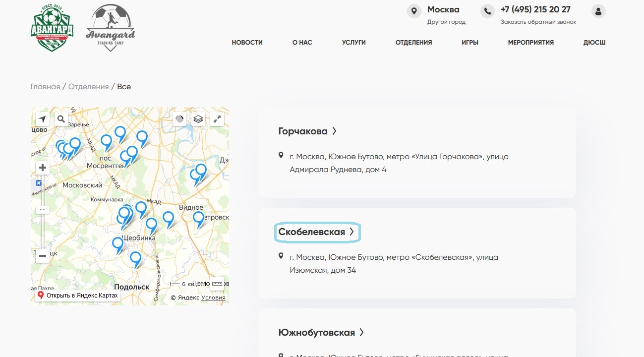This screenshot has width=644, height=357.
Task: Click the zoom slider handle on the map
Action: pos(43,210)
